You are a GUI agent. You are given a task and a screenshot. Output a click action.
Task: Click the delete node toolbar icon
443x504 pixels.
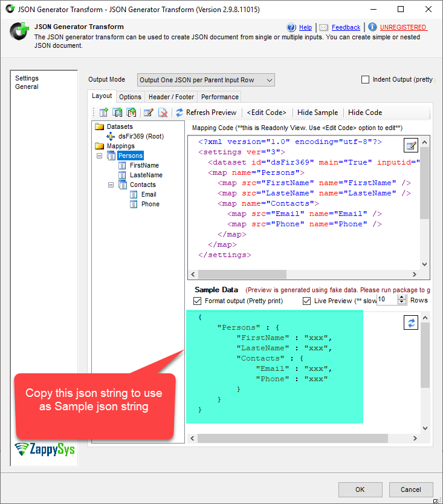tap(163, 113)
